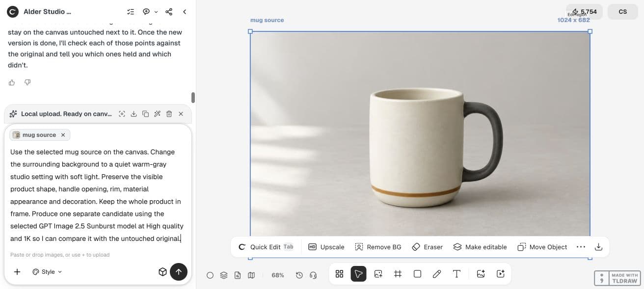Open the AI video generator tool
The height and width of the screenshot is (289, 644).
tap(501, 274)
